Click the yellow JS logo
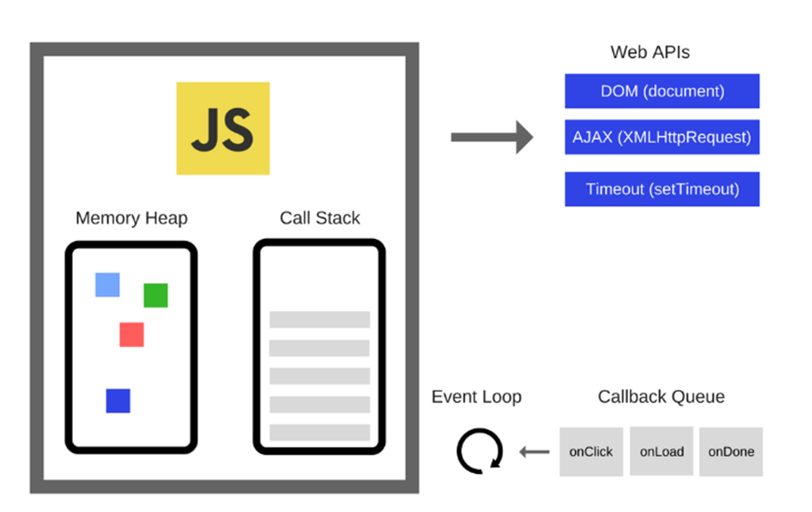The width and height of the screenshot is (812, 512). pyautogui.click(x=223, y=128)
